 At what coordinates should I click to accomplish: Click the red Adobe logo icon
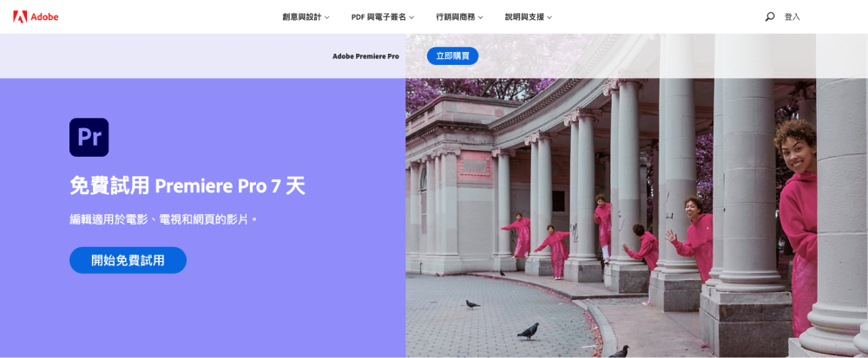(20, 16)
